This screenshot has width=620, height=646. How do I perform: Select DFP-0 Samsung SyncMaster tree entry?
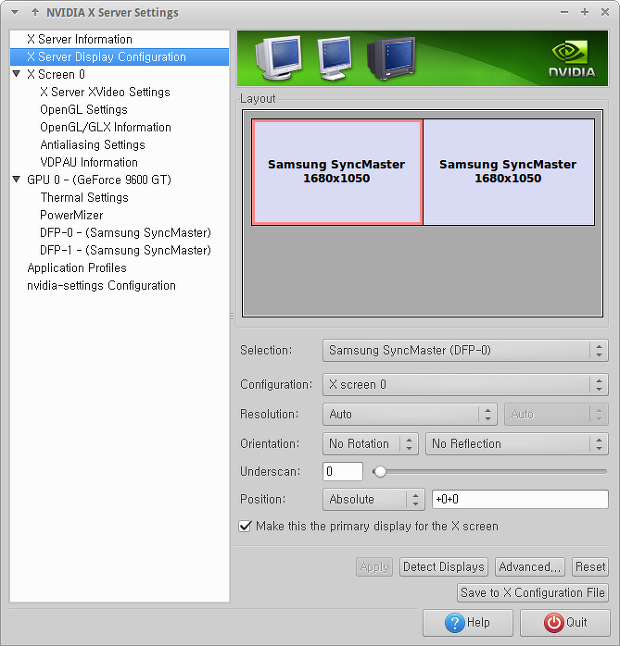point(125,233)
